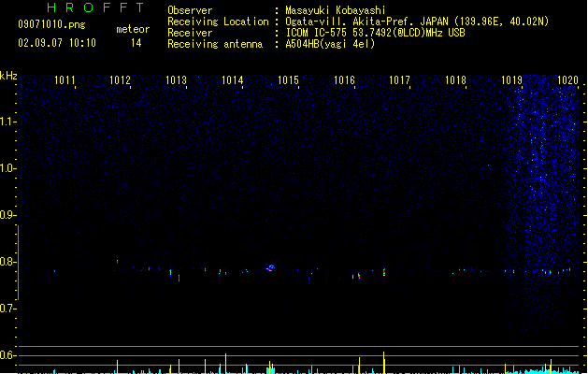The image size is (588, 374).
Task: Click the meteor count 14
Action: click(x=136, y=43)
